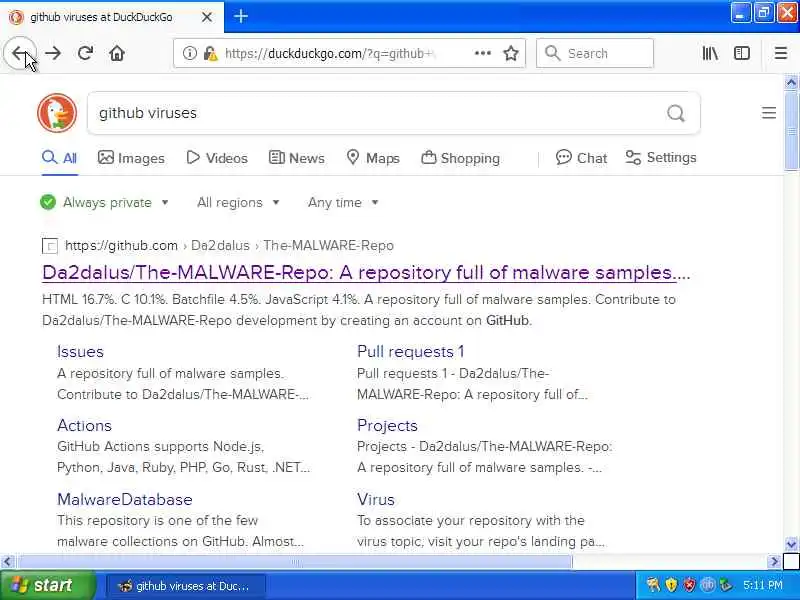Switch to the Shopping tab
The width and height of the screenshot is (800, 600).
(x=461, y=158)
